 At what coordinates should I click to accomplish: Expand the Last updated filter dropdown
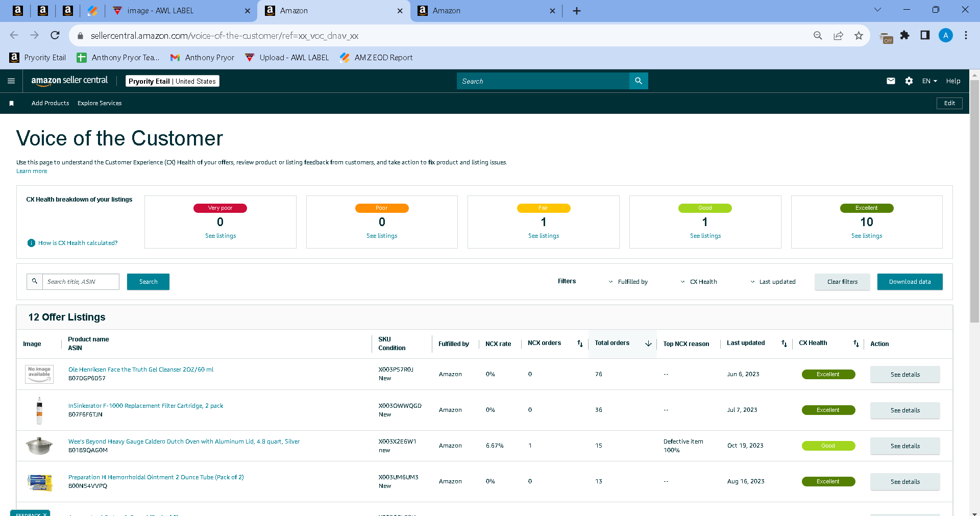[x=773, y=282]
